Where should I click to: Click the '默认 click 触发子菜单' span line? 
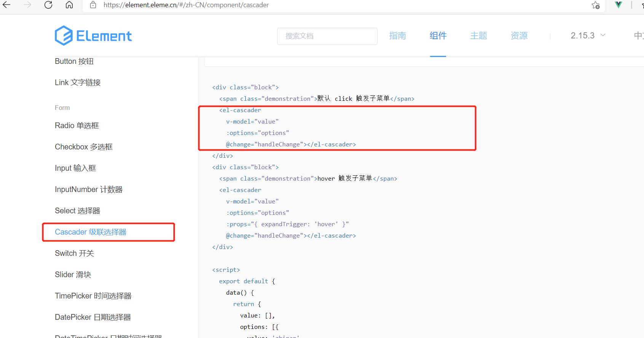coord(317,98)
